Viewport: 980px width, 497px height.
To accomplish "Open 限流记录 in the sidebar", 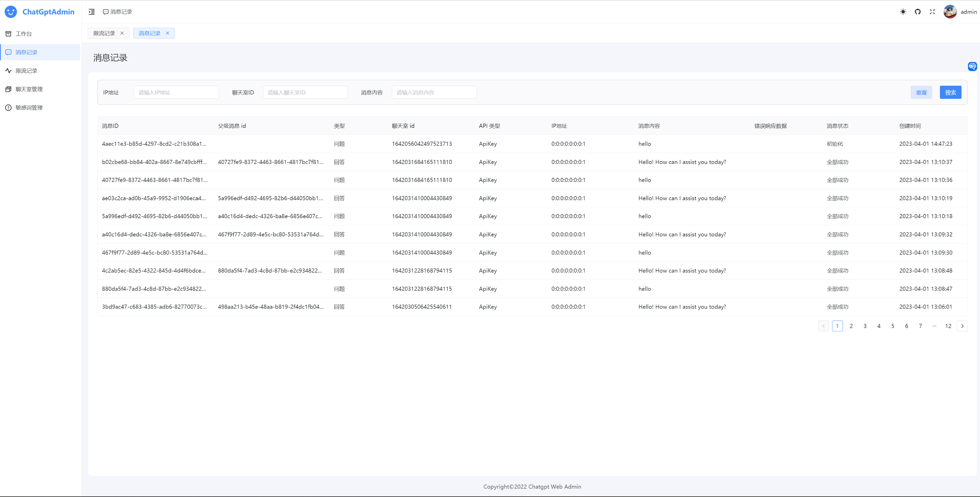I will point(26,71).
